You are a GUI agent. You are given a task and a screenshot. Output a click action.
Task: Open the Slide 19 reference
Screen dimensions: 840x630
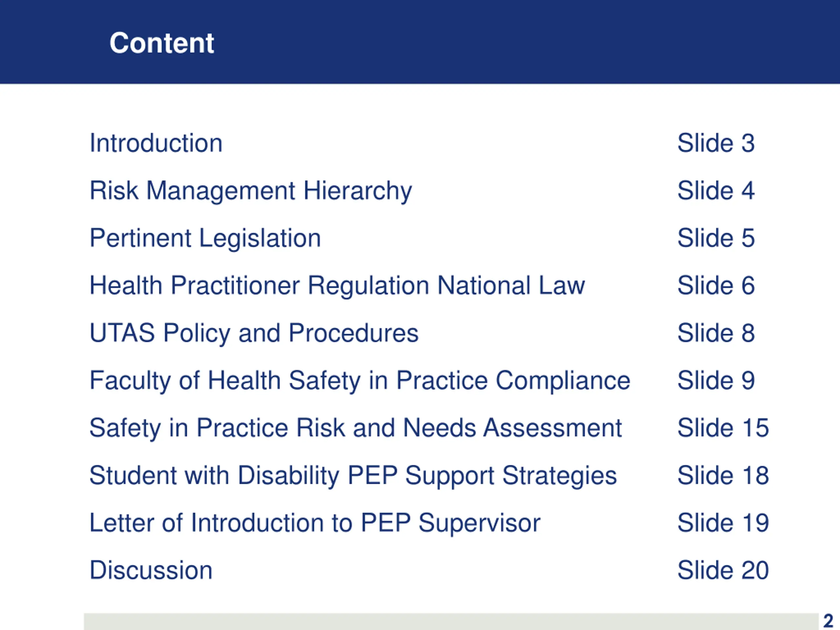click(x=723, y=523)
